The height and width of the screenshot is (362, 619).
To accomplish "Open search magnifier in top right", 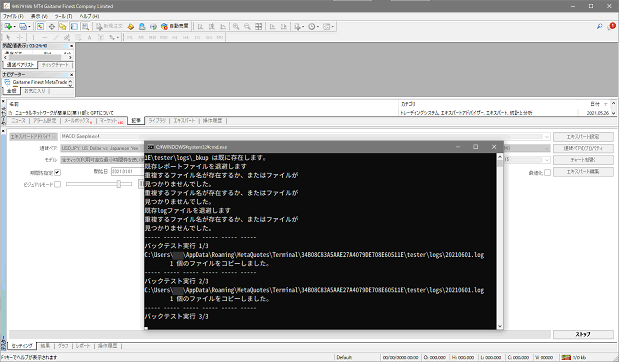I will (x=600, y=26).
